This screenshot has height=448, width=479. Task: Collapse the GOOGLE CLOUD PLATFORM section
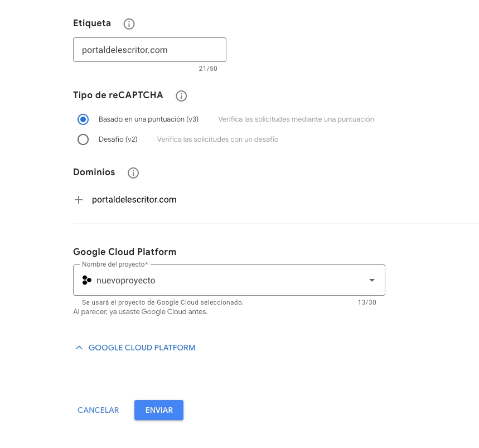click(142, 348)
